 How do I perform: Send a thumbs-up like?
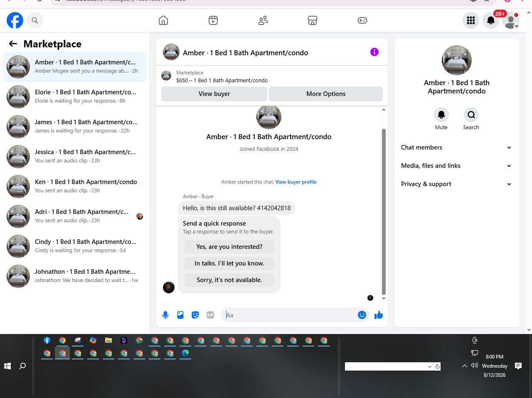click(379, 315)
